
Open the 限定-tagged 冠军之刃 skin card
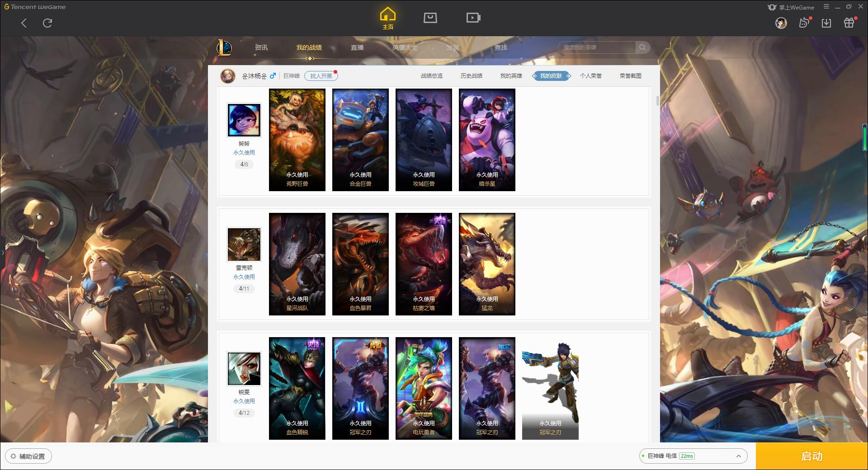tap(487, 388)
